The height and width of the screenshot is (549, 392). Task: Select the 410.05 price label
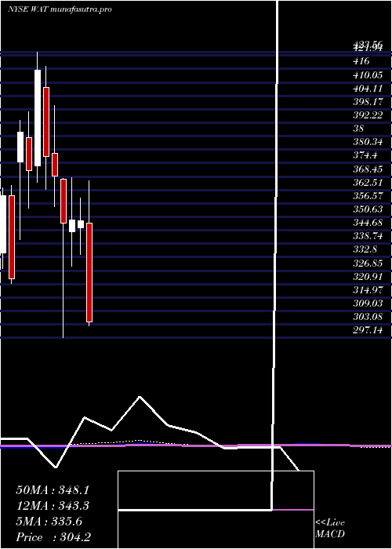coord(368,75)
